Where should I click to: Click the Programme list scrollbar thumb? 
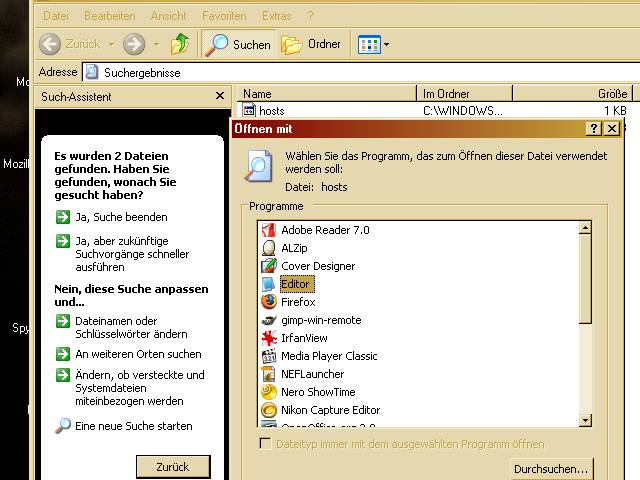click(585, 279)
